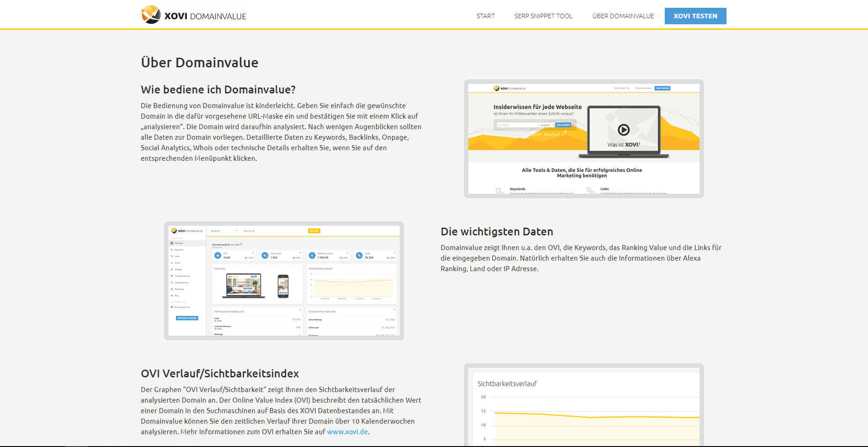Viewport: 868px width, 447px height.
Task: Click 'Insiderwissen für jede Webseite' in screenshot
Action: (537, 107)
